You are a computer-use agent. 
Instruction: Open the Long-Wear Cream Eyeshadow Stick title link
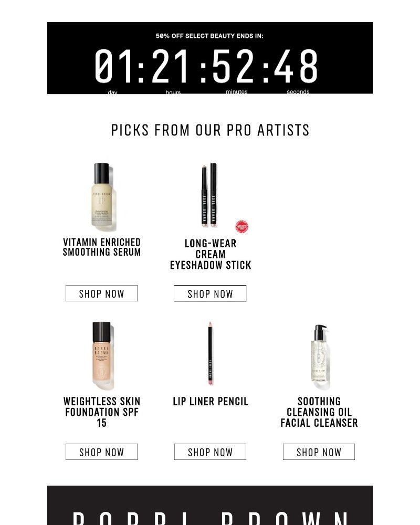(210, 254)
